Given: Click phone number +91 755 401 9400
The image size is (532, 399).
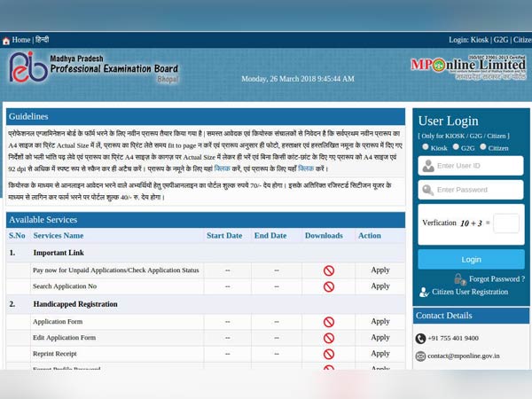Looking at the screenshot, I should click(x=453, y=338).
